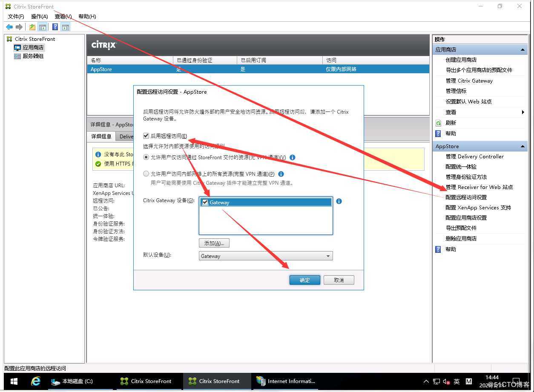Toggle the show/hide console tree toolbar icon
The image size is (534, 392).
pos(42,27)
